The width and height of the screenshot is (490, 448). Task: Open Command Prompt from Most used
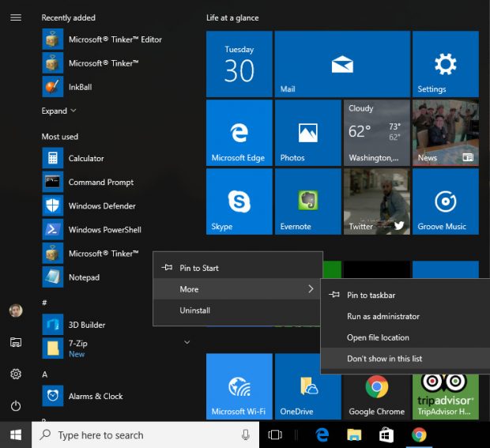coord(88,182)
